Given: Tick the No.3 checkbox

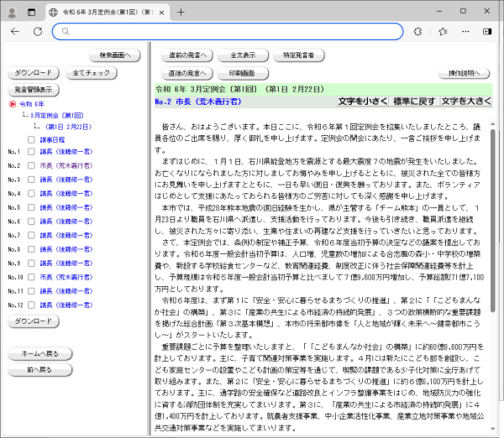Looking at the screenshot, I should 31,180.
